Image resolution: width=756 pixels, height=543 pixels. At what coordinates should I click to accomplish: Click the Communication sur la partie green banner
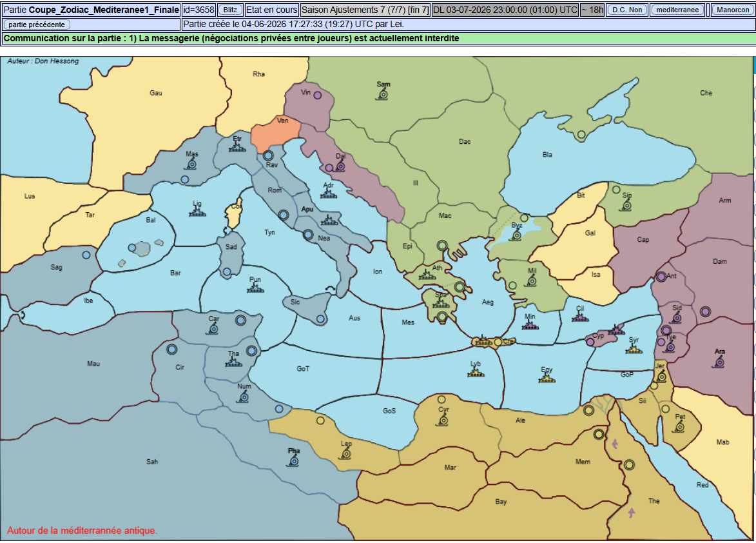(x=377, y=39)
